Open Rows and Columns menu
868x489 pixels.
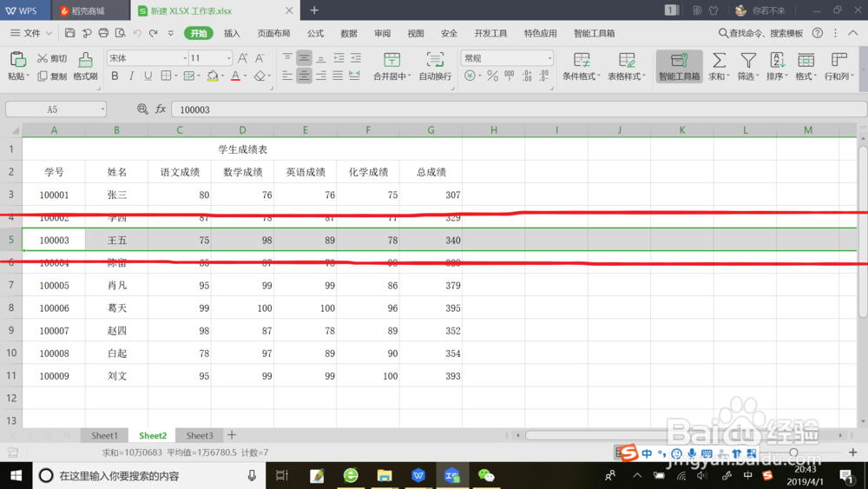click(x=838, y=67)
